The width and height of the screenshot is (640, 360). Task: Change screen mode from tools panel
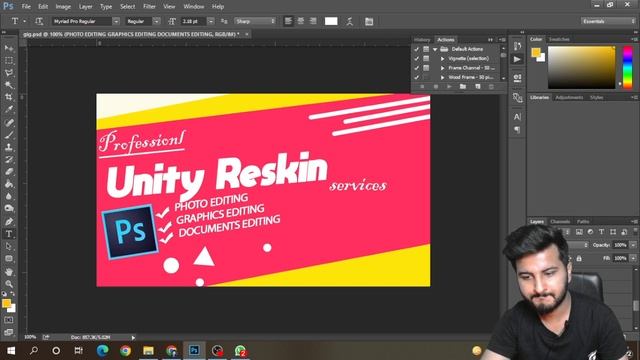(x=9, y=332)
